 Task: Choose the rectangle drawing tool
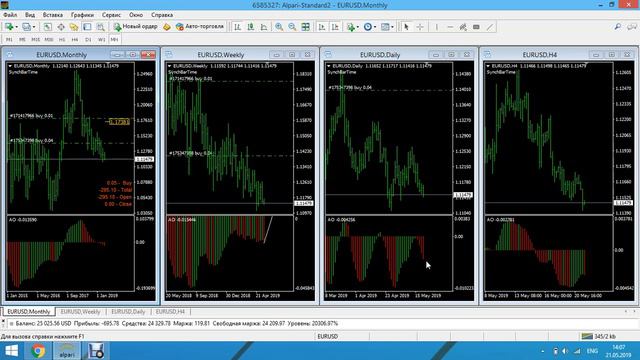click(476, 27)
